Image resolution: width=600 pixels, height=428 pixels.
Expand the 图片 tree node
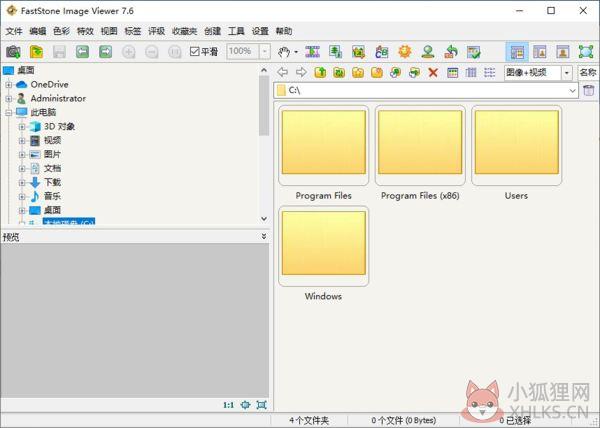tap(22, 155)
